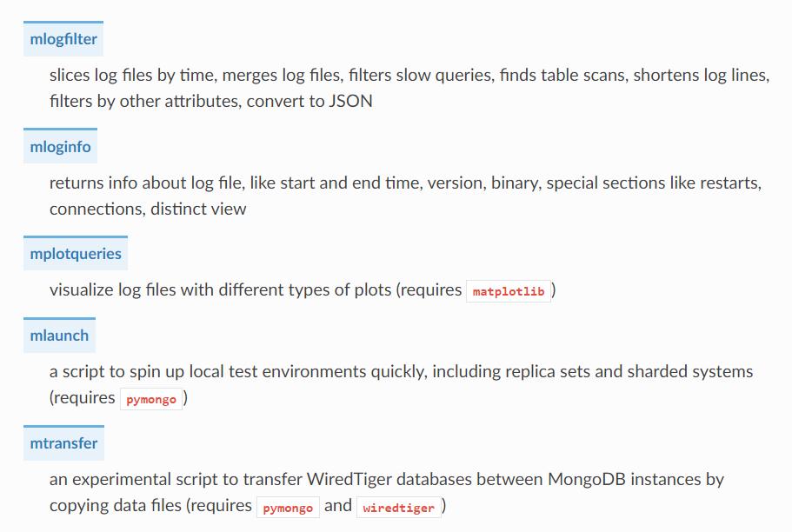Follow the mplotqueries link

click(x=76, y=254)
